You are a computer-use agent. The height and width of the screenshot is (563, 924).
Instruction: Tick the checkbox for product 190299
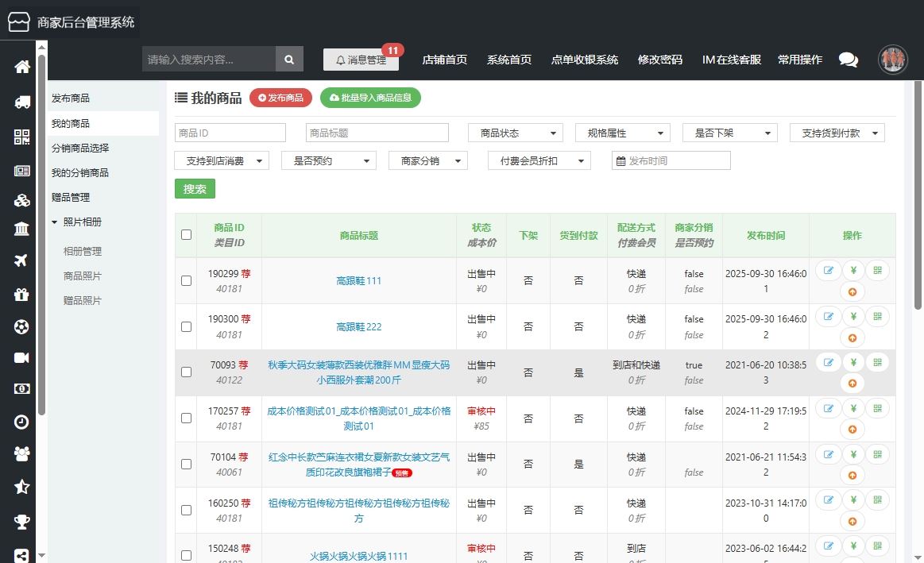click(186, 280)
